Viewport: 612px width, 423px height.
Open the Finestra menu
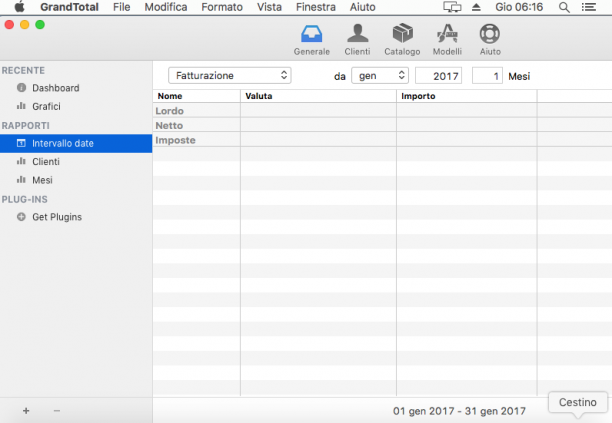tap(316, 7)
